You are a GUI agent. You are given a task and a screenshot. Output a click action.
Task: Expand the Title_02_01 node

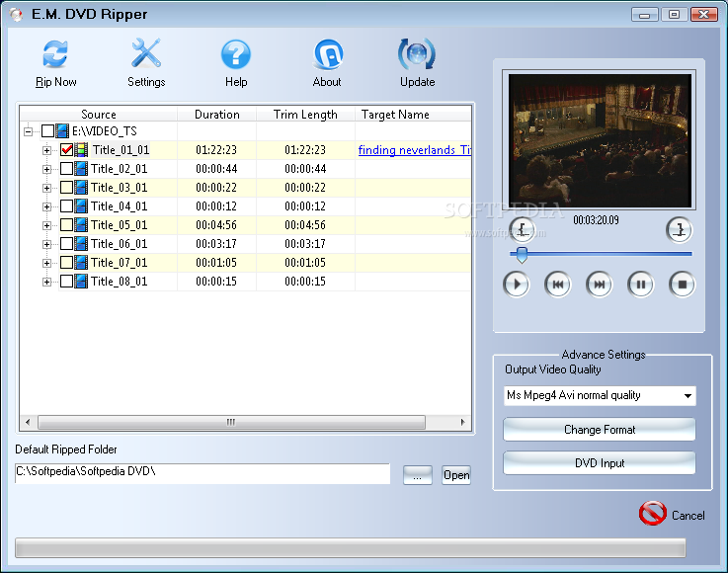(x=46, y=169)
